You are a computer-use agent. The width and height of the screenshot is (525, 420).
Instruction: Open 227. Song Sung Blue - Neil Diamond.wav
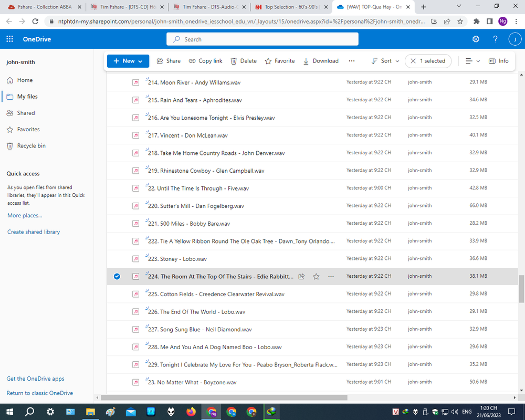point(200,329)
